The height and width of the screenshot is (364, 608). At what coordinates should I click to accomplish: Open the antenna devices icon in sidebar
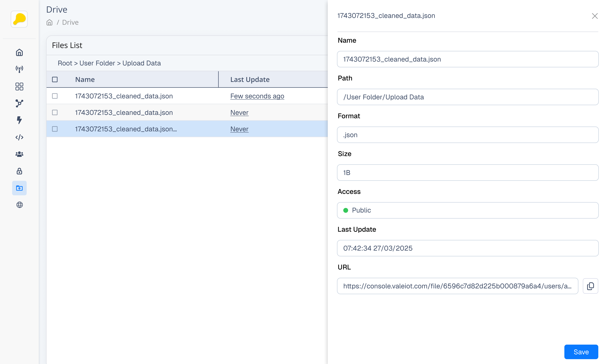point(19,69)
